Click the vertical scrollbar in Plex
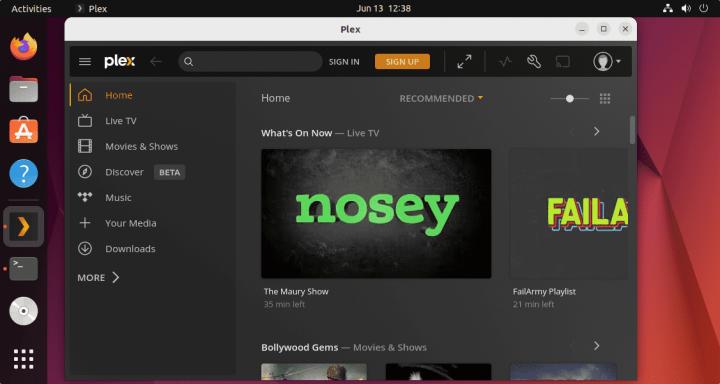Viewport: 720px width, 384px height. [632, 130]
